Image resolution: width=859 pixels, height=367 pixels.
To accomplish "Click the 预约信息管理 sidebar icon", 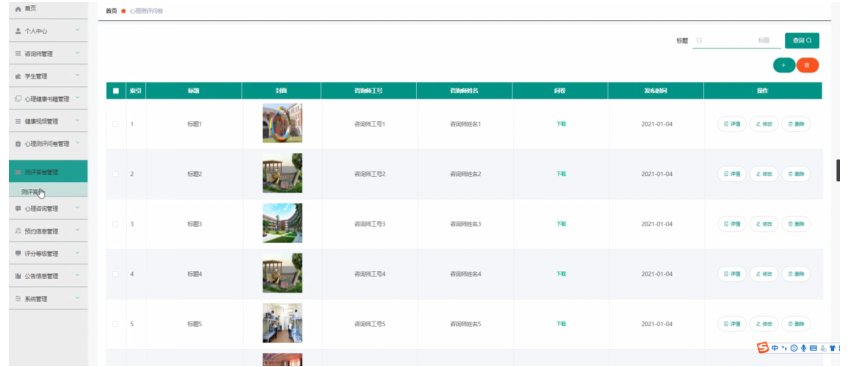I will coord(18,231).
